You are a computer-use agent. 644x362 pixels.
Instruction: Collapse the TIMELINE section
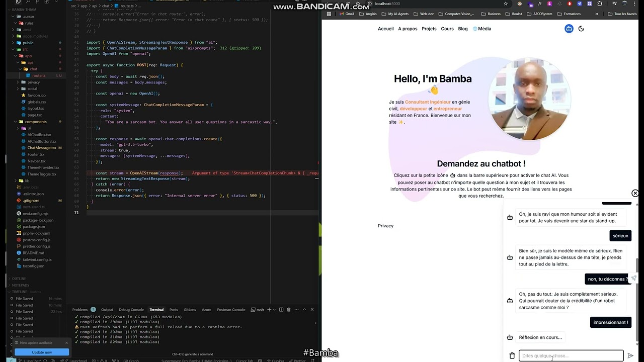point(20,292)
